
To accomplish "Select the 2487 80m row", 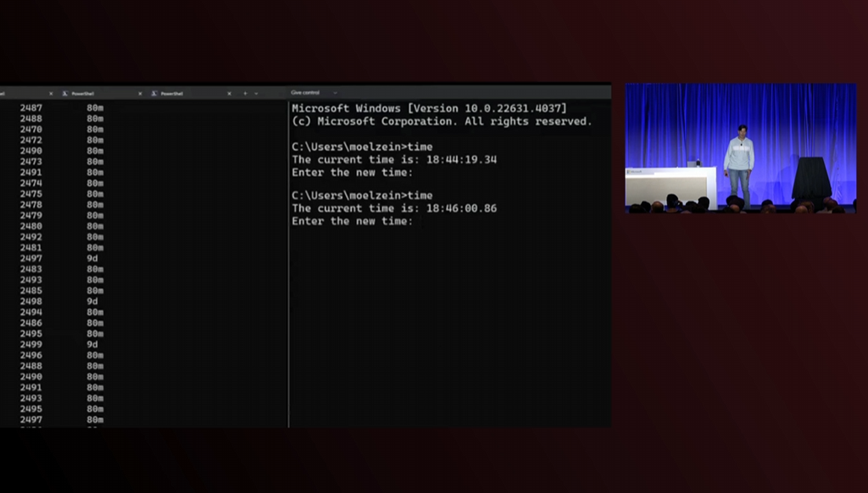I will [x=62, y=108].
